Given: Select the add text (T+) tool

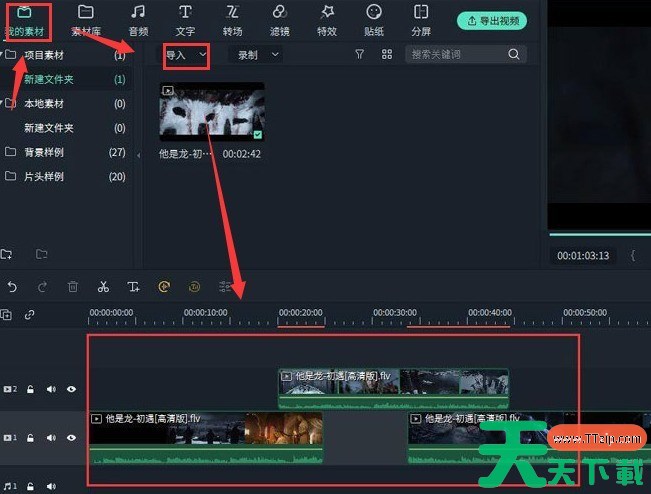Looking at the screenshot, I should click(133, 287).
